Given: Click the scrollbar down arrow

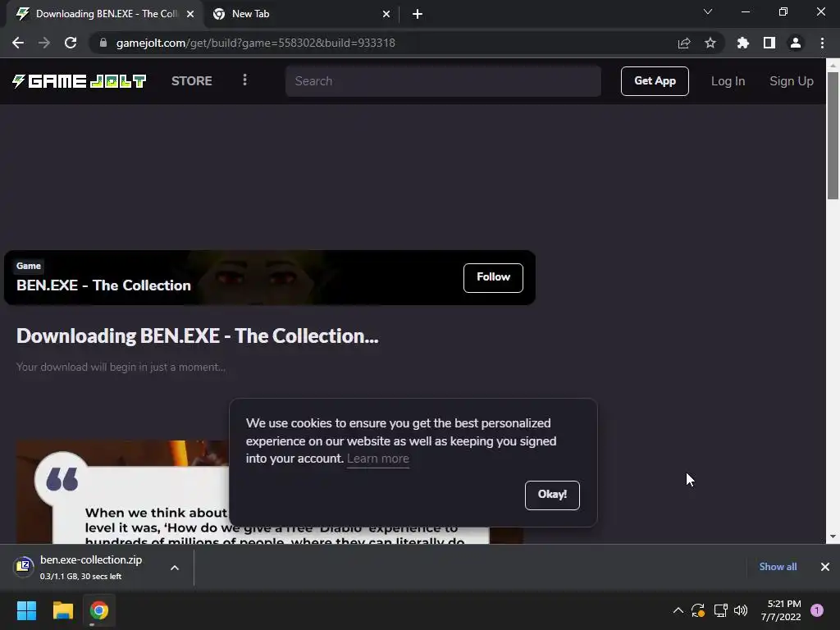Looking at the screenshot, I should click(833, 536).
